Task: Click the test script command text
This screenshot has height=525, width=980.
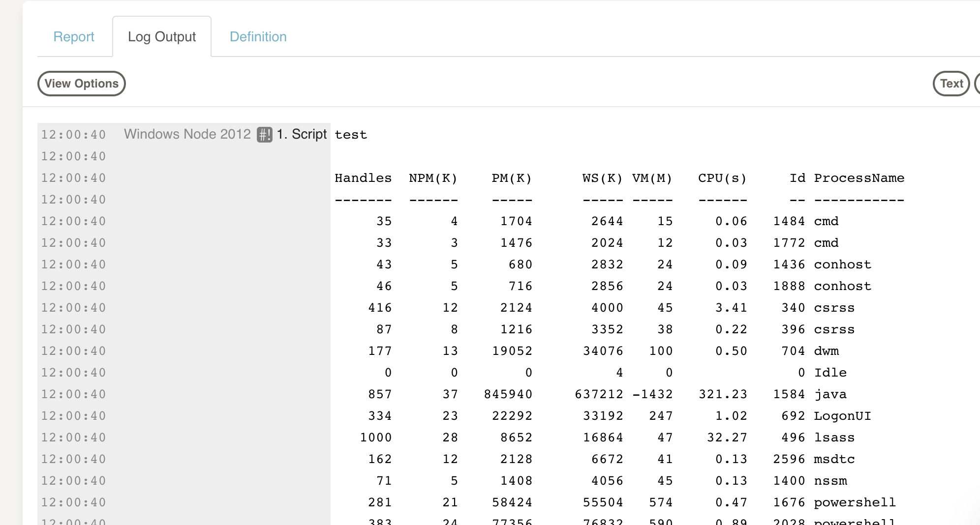Action: 351,135
